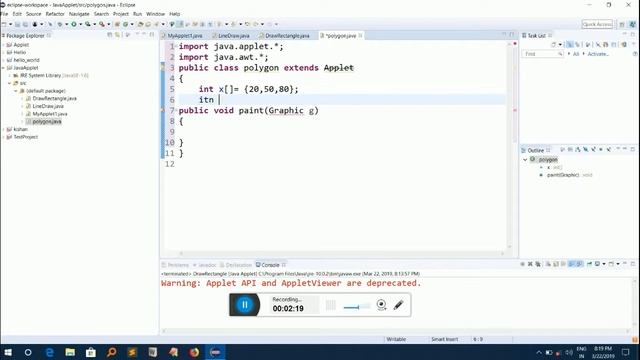Expand the Applet project in Package Explorer

pyautogui.click(x=4, y=45)
